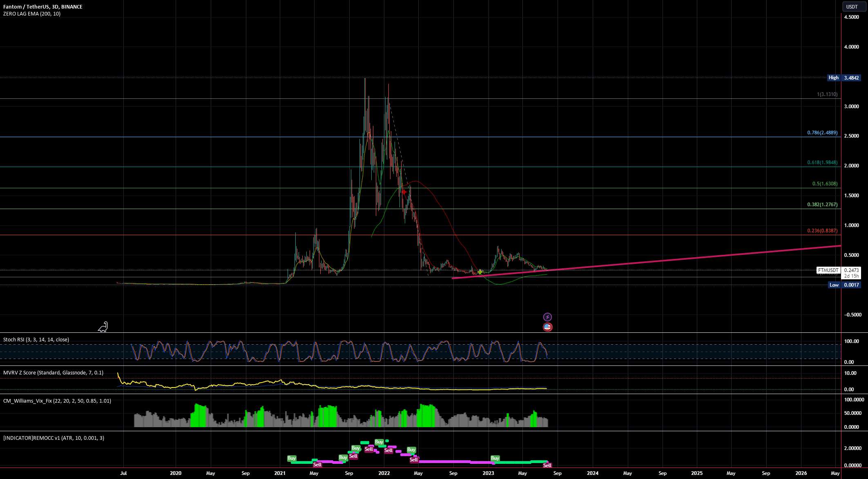The height and width of the screenshot is (479, 868).
Task: Select the dinosaur sticker drawing on chart
Action: pyautogui.click(x=103, y=327)
